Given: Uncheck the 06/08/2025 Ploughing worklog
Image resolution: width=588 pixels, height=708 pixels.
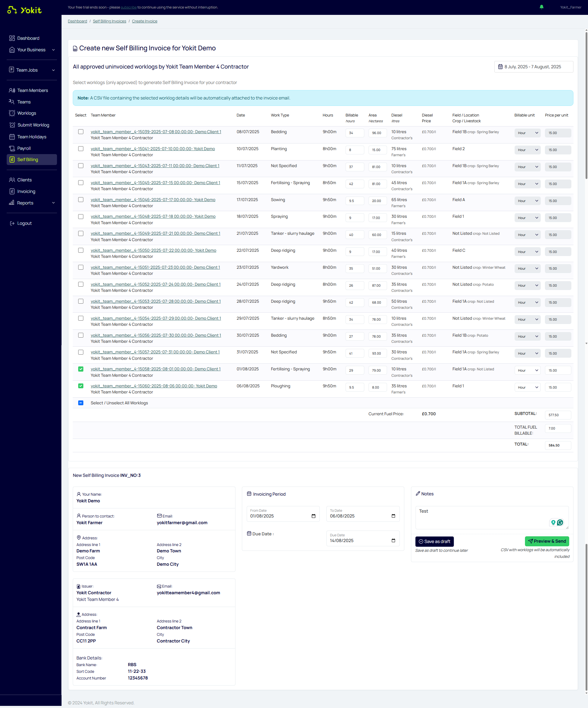Looking at the screenshot, I should pos(81,386).
